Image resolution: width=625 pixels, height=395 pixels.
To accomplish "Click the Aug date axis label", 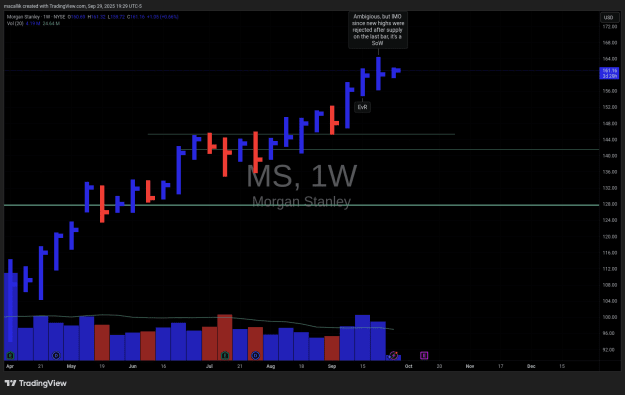I will [271, 366].
